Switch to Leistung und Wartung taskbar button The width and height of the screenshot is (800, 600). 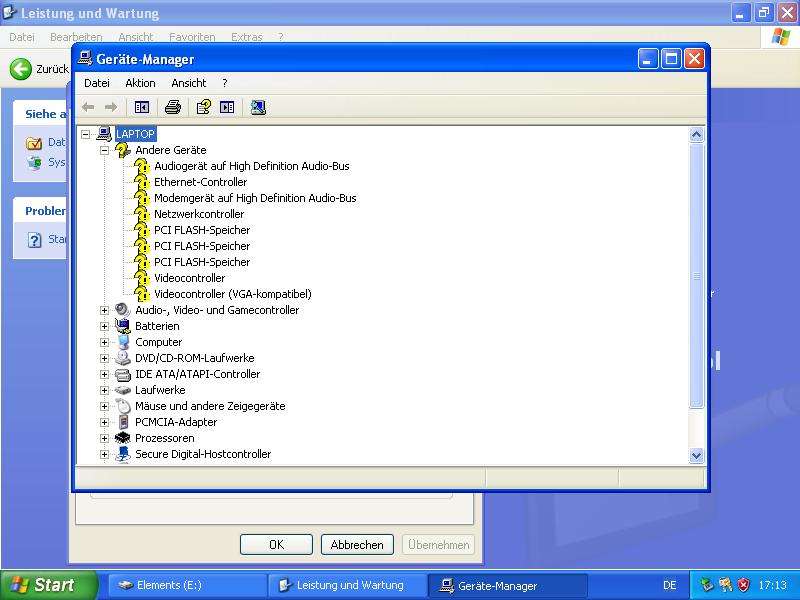[x=347, y=585]
